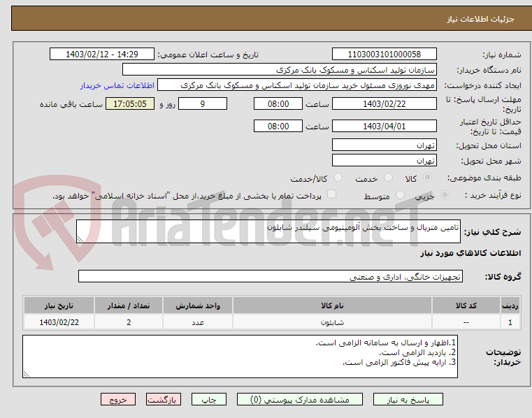
Task: Select the خدمت radio button
Action: pos(388,178)
